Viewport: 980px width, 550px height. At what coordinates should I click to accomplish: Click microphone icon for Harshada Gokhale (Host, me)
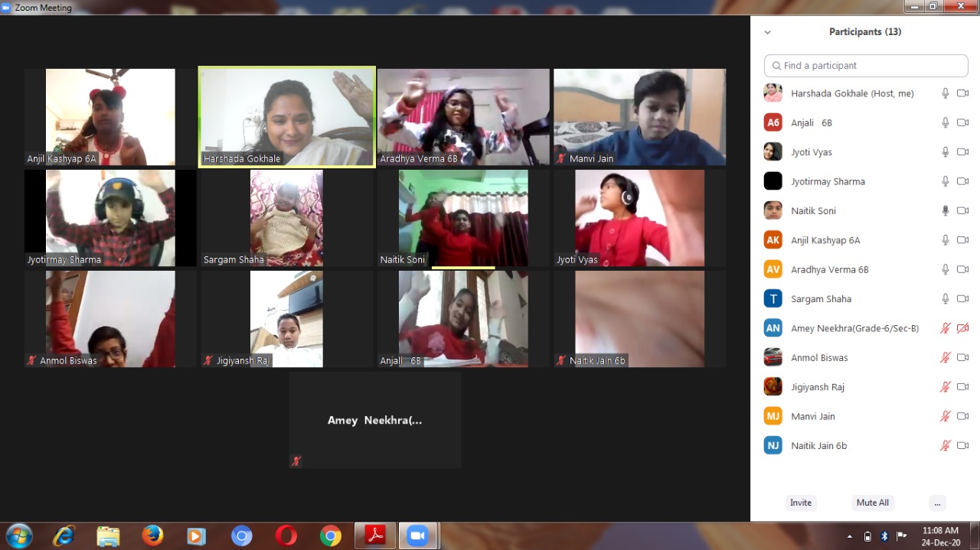tap(946, 93)
